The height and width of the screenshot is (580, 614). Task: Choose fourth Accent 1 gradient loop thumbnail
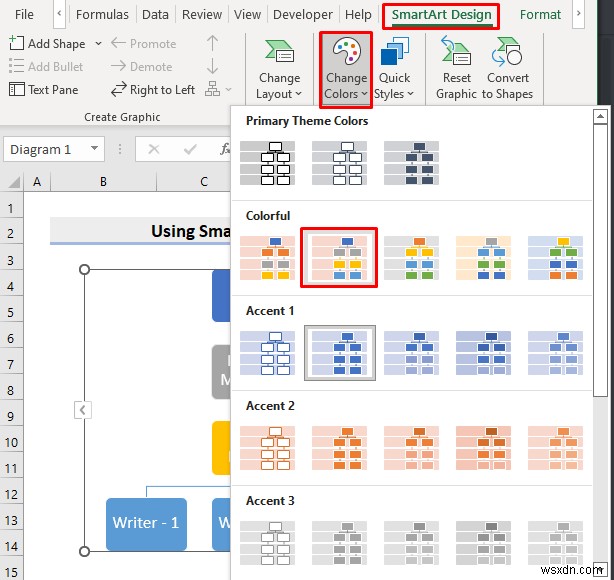pyautogui.click(x=483, y=353)
